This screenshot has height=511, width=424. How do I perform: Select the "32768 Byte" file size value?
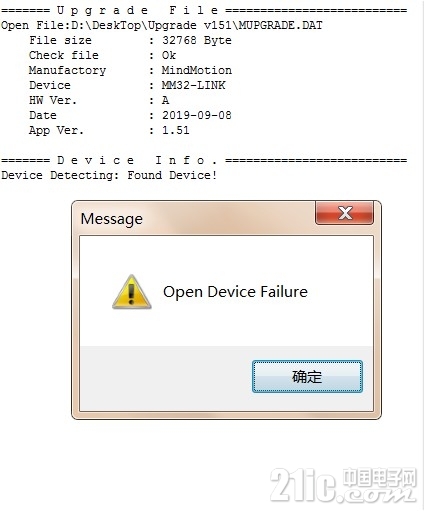coord(197,40)
